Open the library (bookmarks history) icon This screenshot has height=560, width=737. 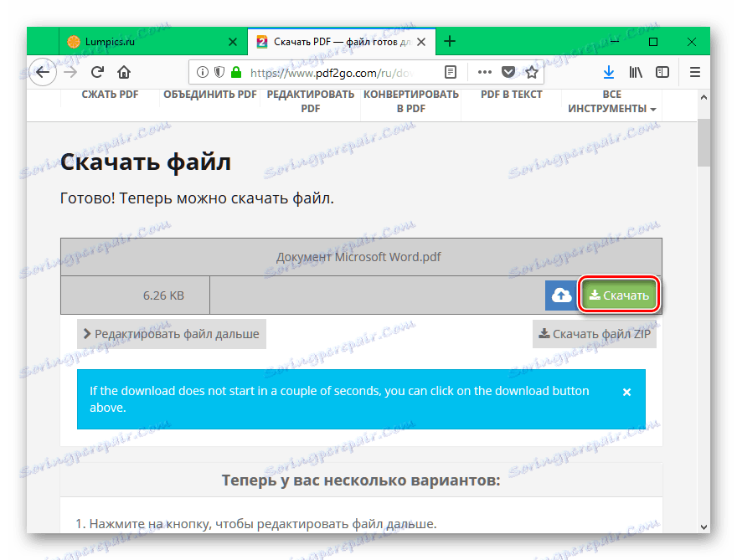coord(636,72)
